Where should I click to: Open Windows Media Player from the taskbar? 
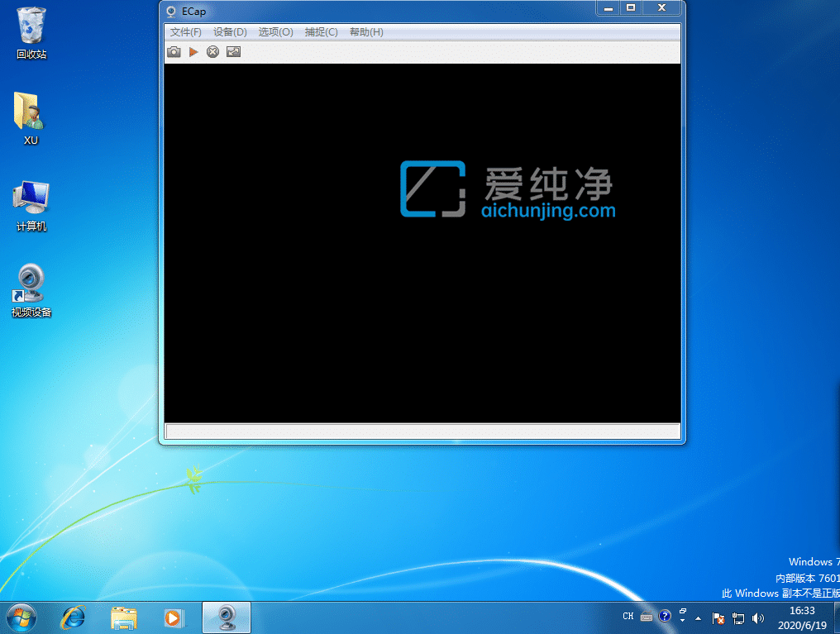pyautogui.click(x=174, y=618)
